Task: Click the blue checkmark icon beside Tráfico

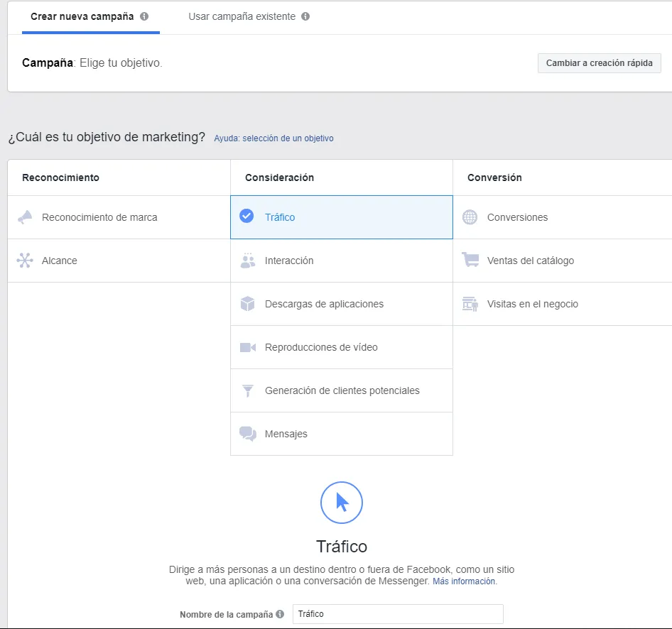Action: coord(246,216)
